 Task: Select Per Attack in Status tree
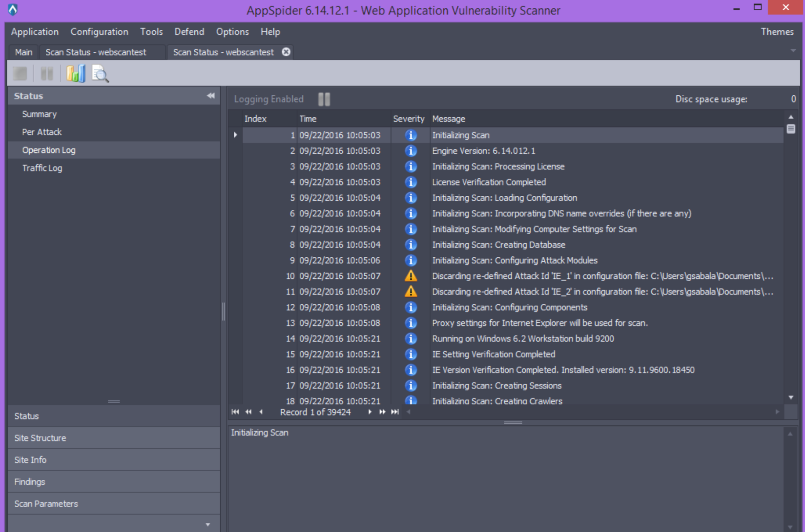(41, 132)
